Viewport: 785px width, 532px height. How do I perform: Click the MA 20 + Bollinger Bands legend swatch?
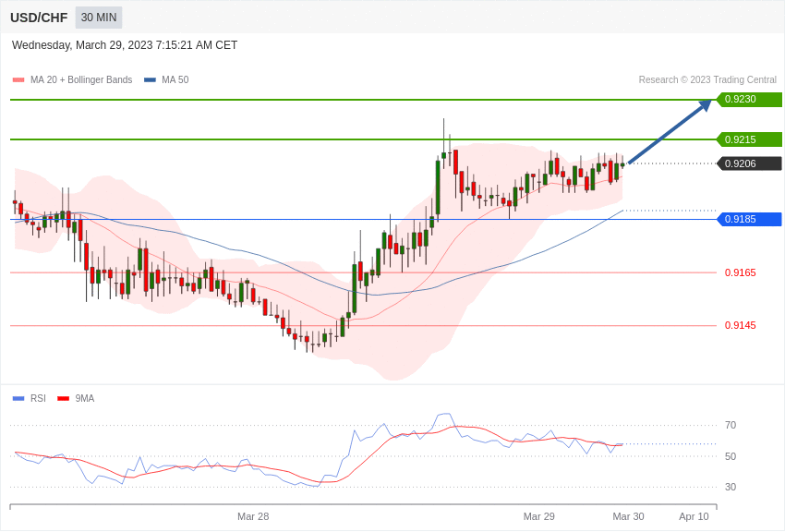18,79
